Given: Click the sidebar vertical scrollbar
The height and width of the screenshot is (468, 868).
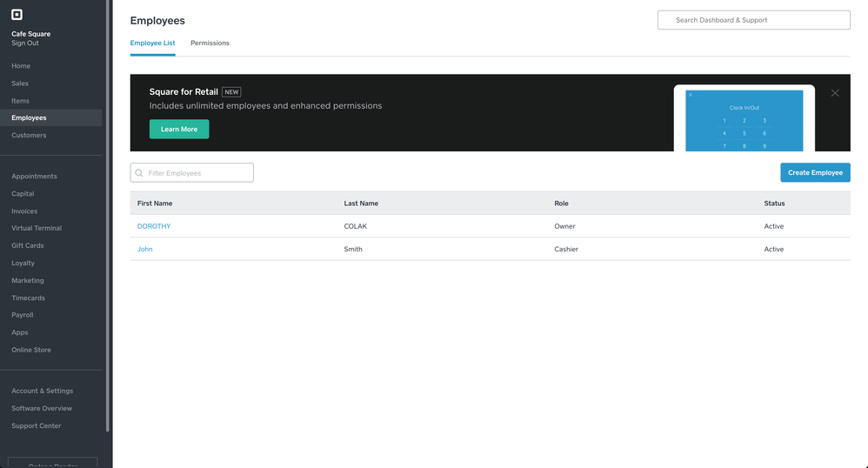Looking at the screenshot, I should pos(108,217).
